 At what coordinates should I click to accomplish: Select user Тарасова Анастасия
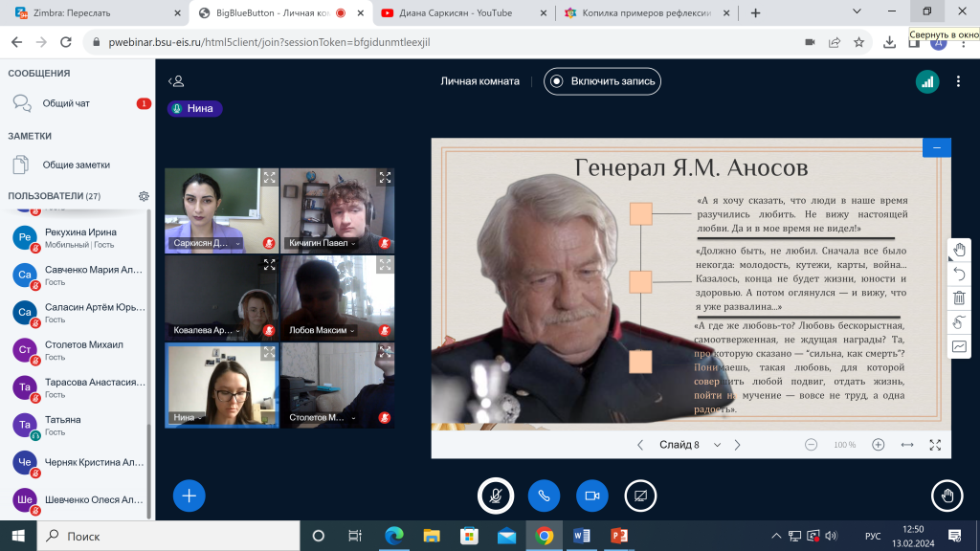coord(77,388)
